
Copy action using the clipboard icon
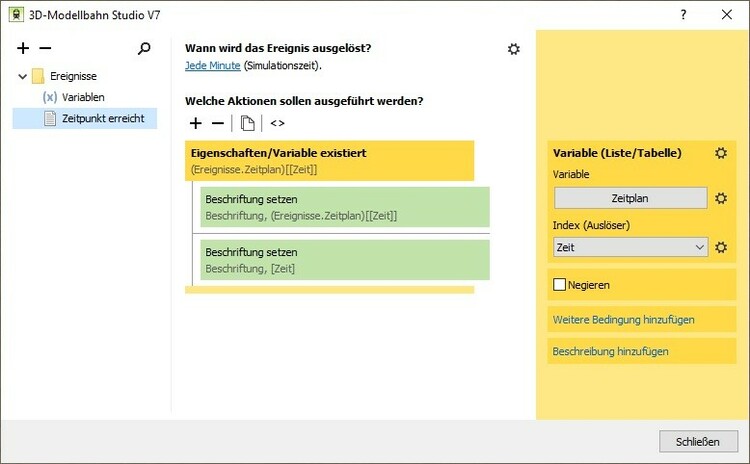[x=247, y=123]
